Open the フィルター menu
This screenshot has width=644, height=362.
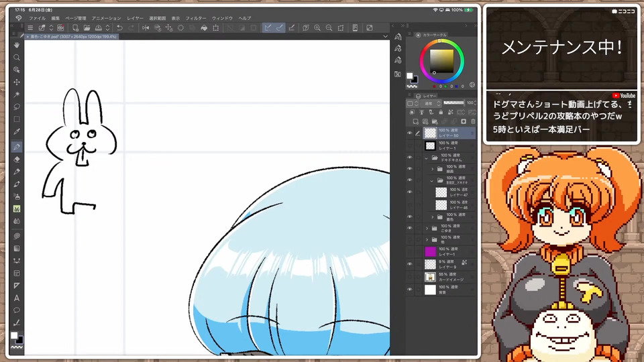pos(196,19)
